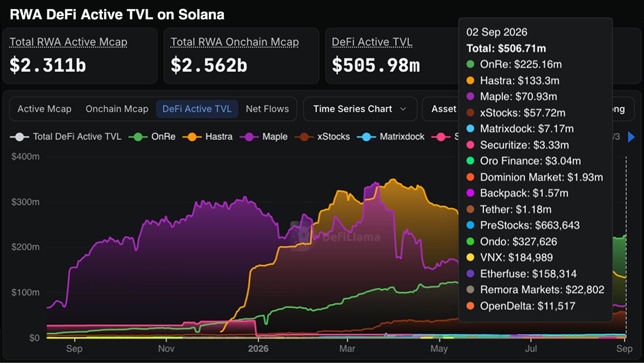Image resolution: width=644 pixels, height=363 pixels.
Task: Click tooltip date 02 Sep 2026
Action: pyautogui.click(x=497, y=32)
